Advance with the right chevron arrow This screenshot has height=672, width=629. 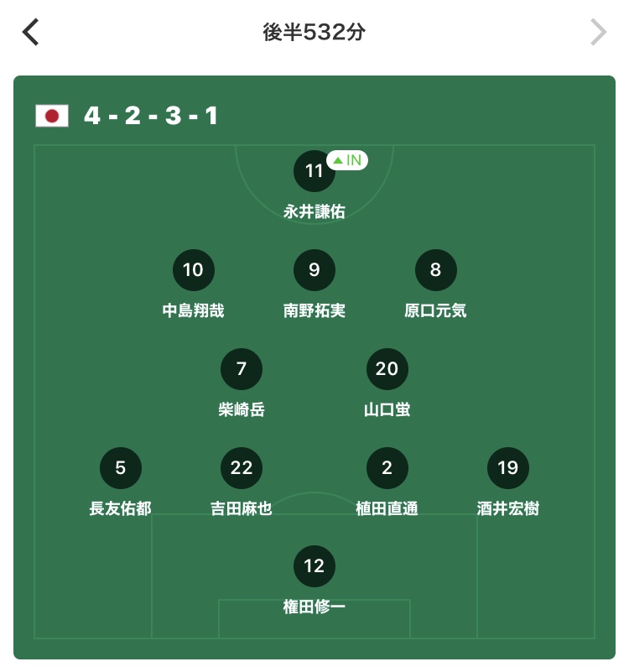(597, 33)
